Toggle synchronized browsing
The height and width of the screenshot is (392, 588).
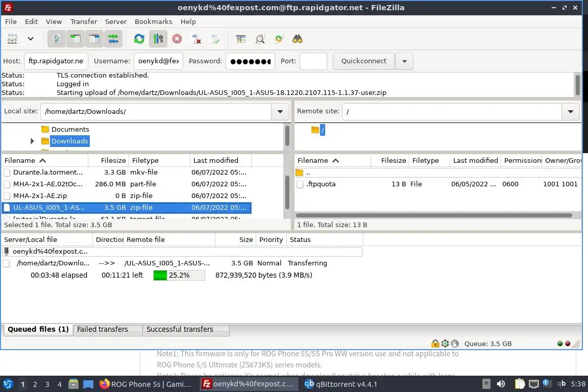pyautogui.click(x=279, y=39)
